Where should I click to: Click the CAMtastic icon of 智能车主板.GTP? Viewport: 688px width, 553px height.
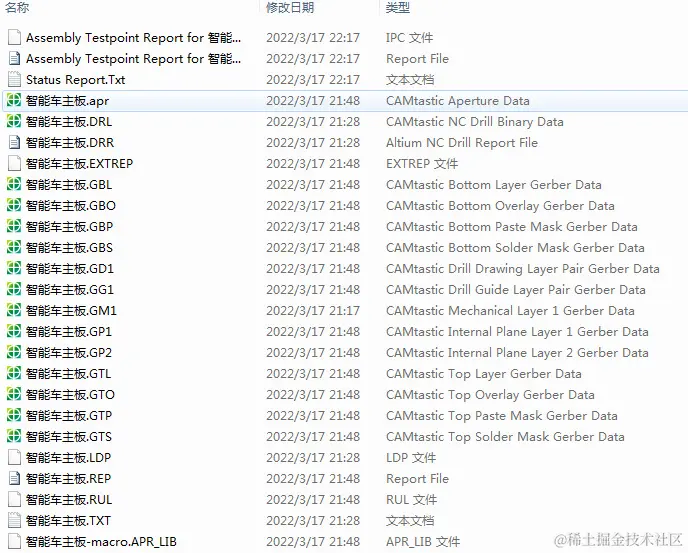click(14, 416)
